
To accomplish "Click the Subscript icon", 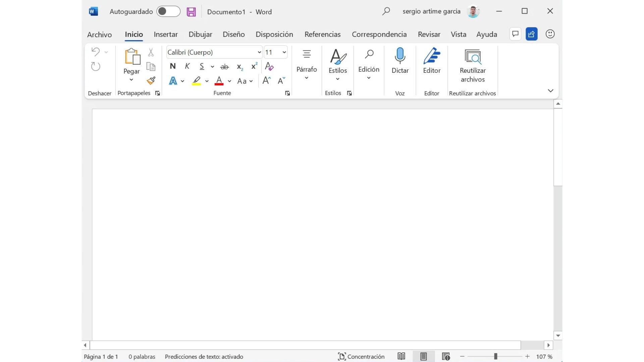I will [239, 67].
